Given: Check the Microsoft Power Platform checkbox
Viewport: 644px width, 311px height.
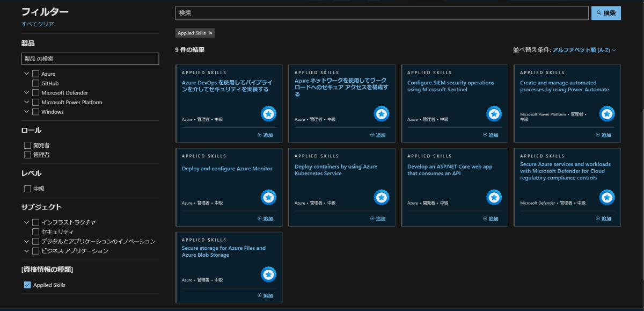Looking at the screenshot, I should point(36,102).
